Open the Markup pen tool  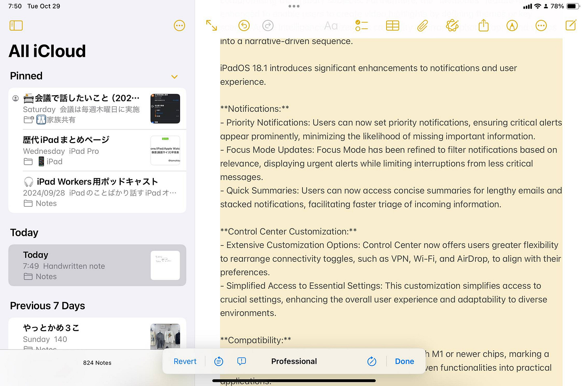[x=512, y=26]
